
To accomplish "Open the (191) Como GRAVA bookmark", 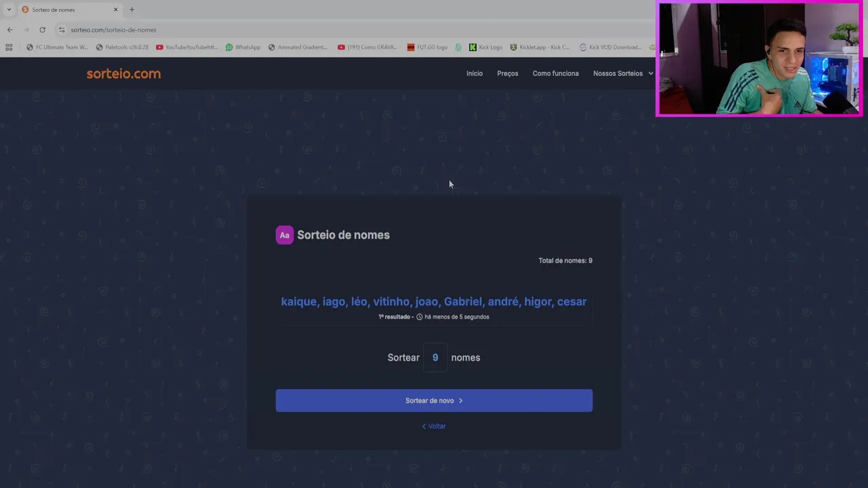I will (x=367, y=47).
